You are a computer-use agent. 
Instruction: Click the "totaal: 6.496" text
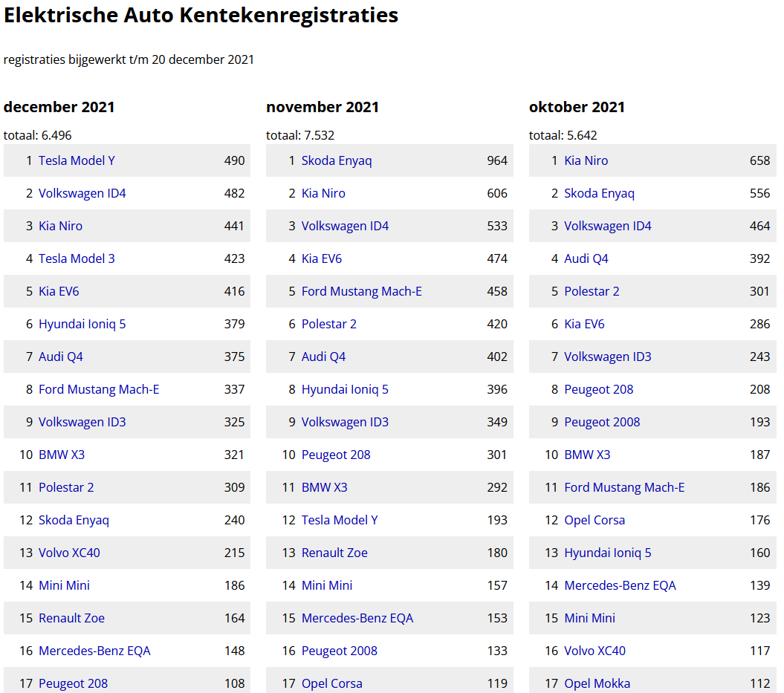click(x=37, y=135)
